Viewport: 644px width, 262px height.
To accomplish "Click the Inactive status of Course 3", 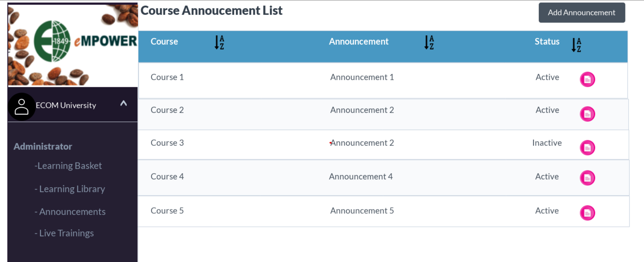I will 547,143.
